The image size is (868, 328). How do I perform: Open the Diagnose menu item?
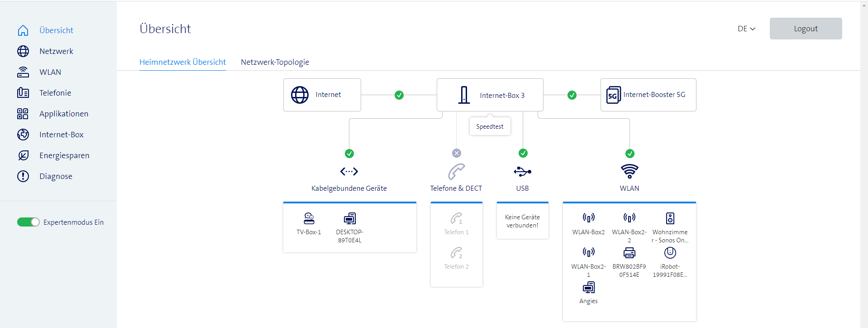click(x=56, y=176)
